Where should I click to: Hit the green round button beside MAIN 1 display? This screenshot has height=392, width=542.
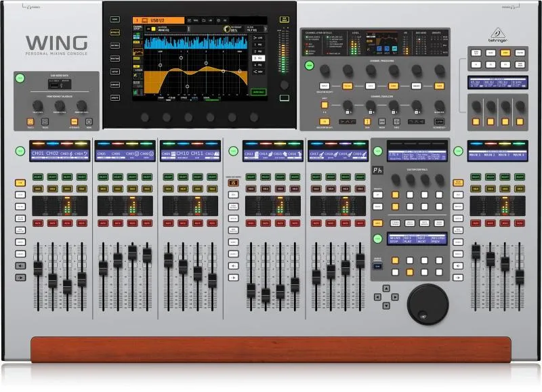(x=459, y=151)
